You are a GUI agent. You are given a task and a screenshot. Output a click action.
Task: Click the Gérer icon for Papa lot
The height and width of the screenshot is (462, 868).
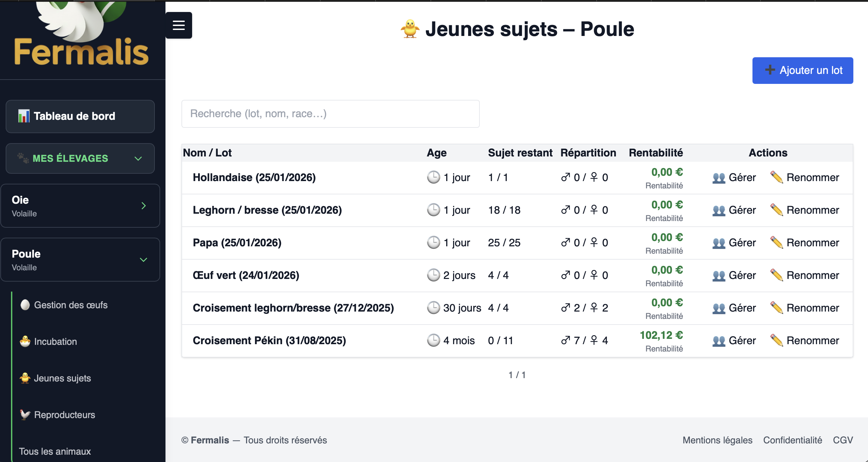[719, 243]
